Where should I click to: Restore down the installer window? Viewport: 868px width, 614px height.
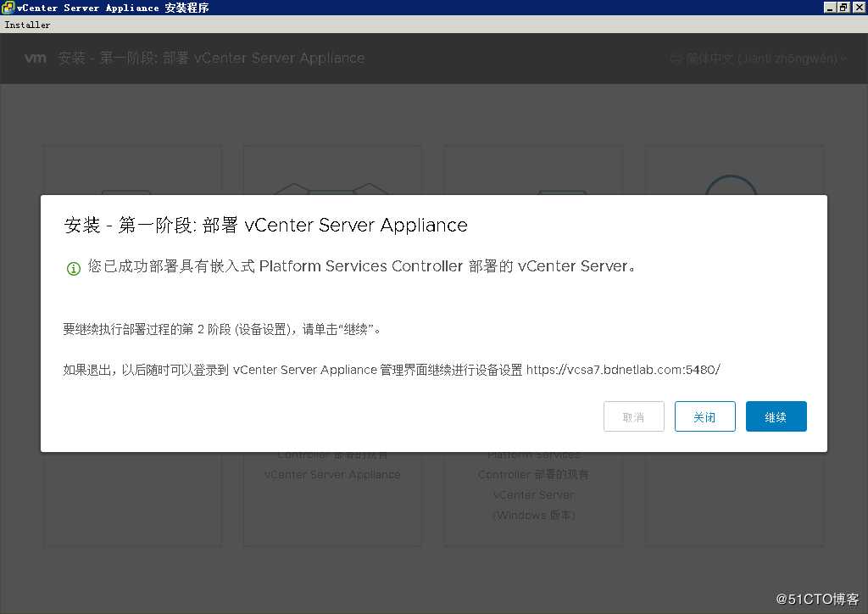(x=843, y=7)
